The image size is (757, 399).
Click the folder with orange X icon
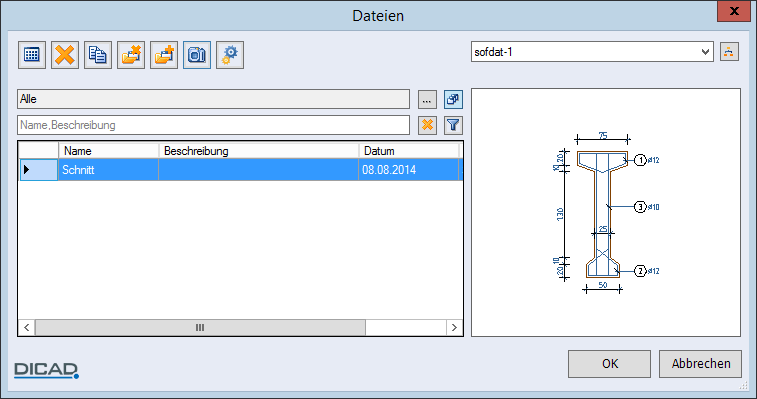pyautogui.click(x=131, y=55)
